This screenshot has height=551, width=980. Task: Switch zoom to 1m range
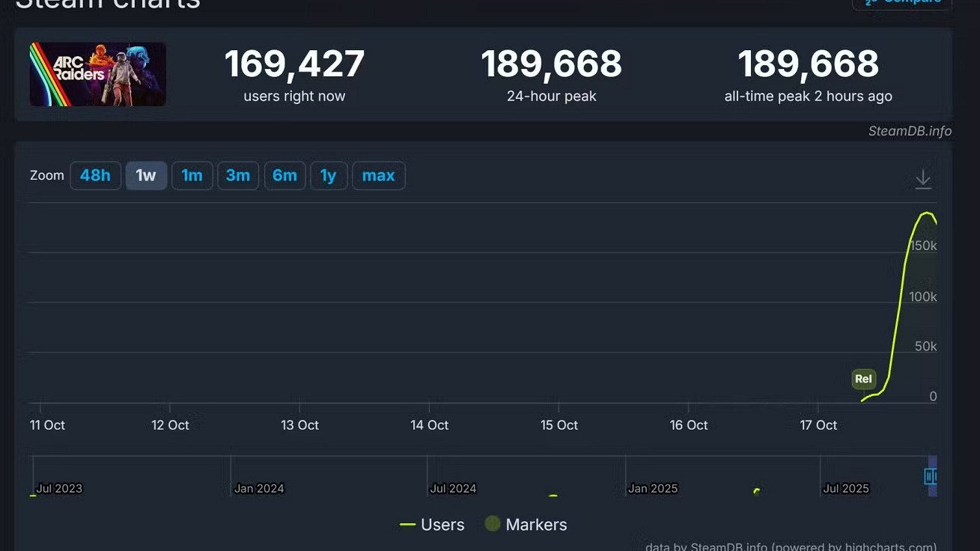coord(192,175)
